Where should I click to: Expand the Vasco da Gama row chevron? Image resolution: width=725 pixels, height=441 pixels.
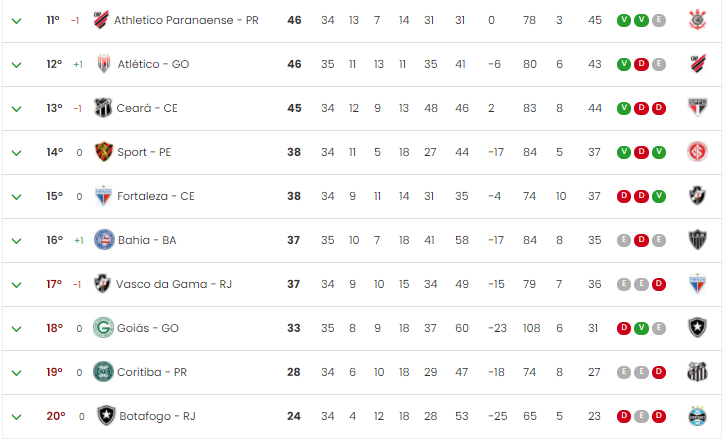[16, 285]
